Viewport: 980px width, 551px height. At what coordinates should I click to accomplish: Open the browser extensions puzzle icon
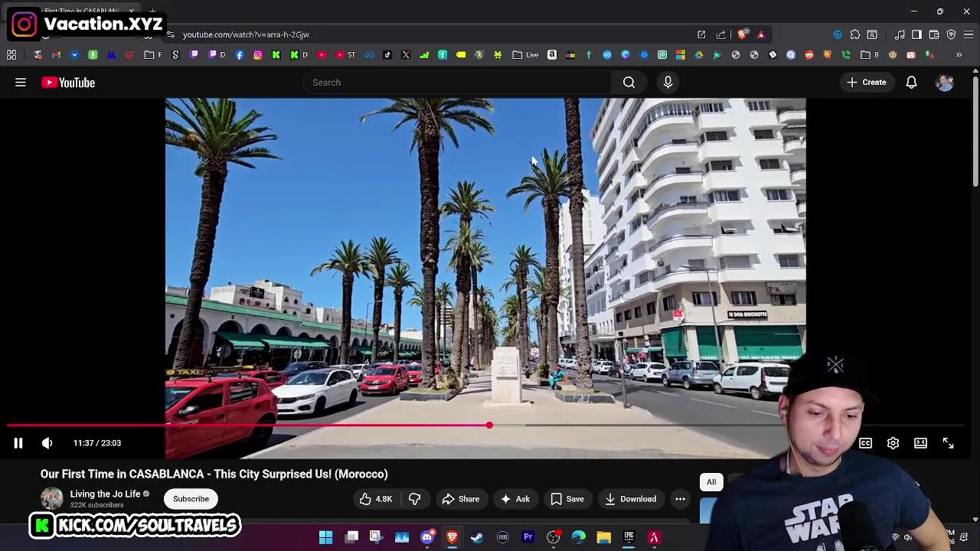[854, 34]
